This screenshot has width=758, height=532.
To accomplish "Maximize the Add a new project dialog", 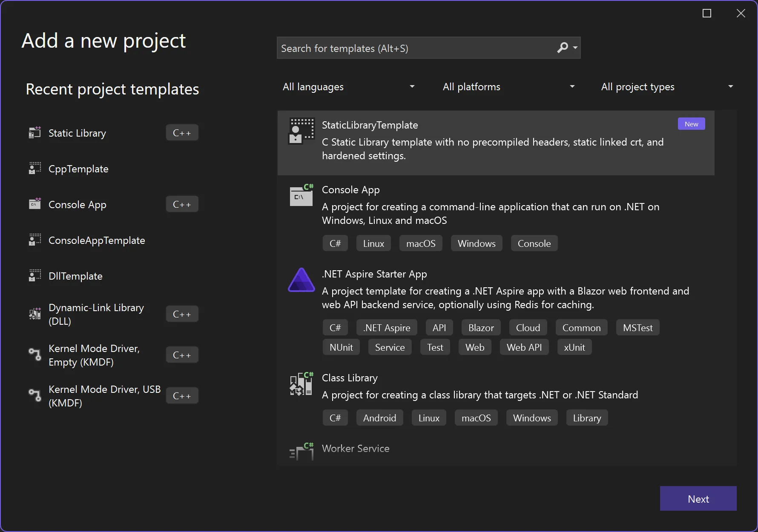I will click(707, 13).
